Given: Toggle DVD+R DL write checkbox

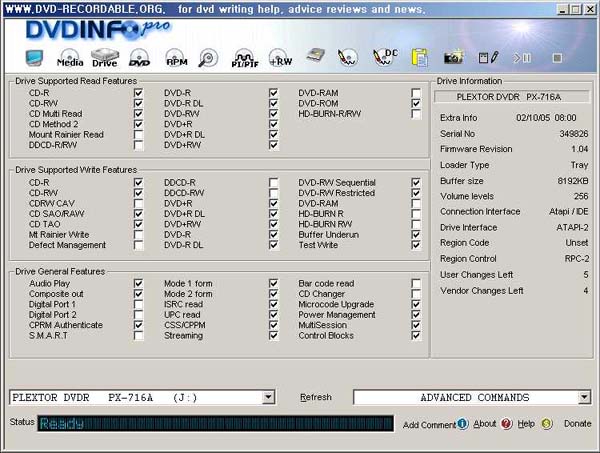Looking at the screenshot, I should coord(274,214).
